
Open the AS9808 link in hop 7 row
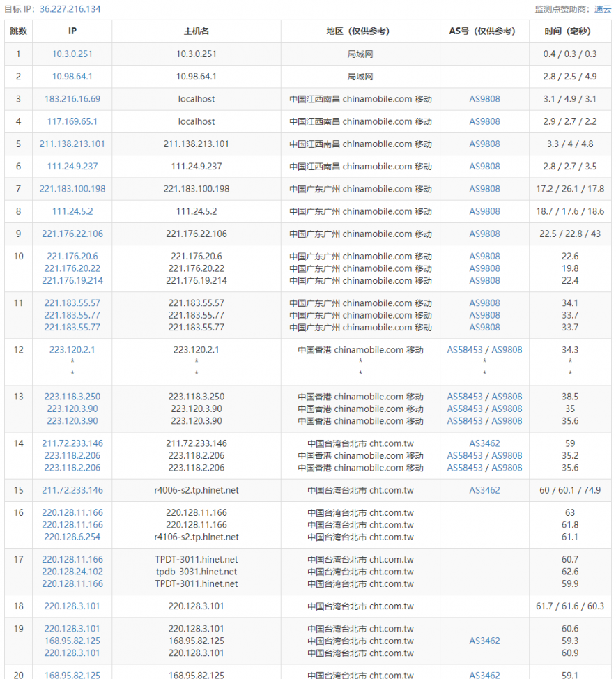pyautogui.click(x=484, y=189)
